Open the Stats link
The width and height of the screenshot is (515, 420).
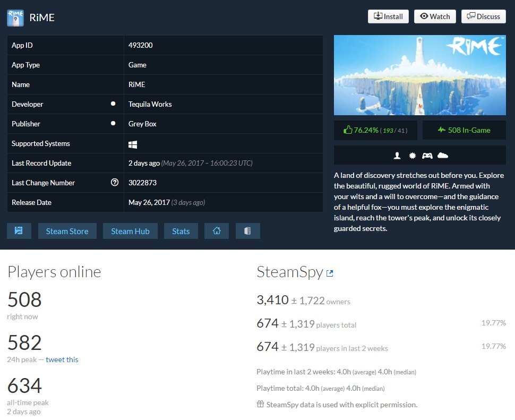pyautogui.click(x=181, y=231)
